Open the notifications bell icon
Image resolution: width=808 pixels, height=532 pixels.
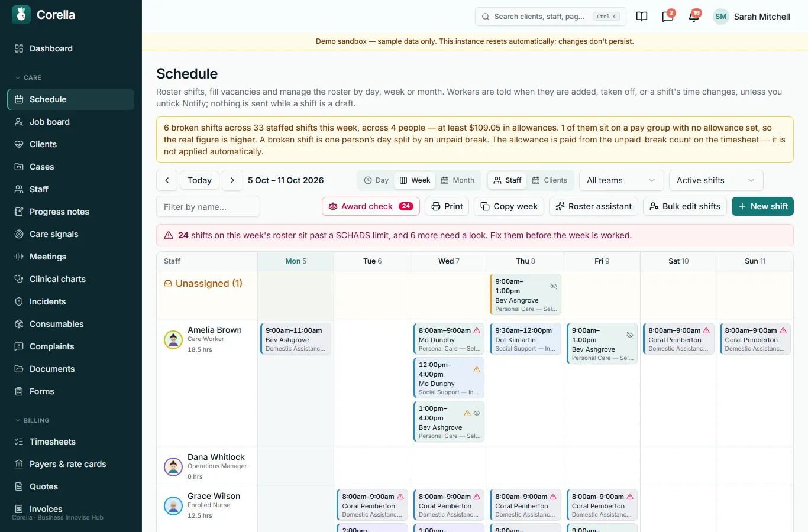pyautogui.click(x=694, y=17)
